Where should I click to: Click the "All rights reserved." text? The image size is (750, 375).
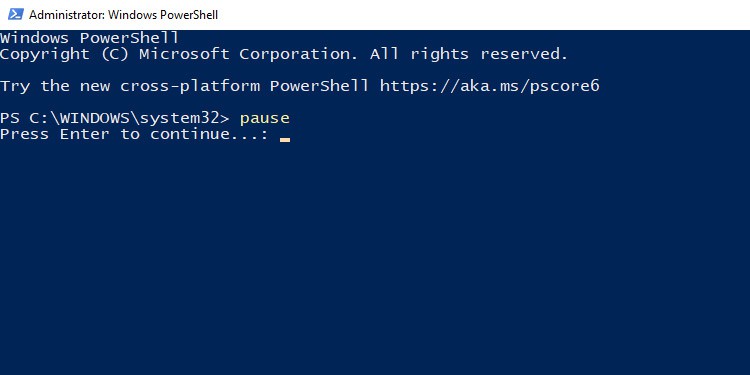pos(469,54)
